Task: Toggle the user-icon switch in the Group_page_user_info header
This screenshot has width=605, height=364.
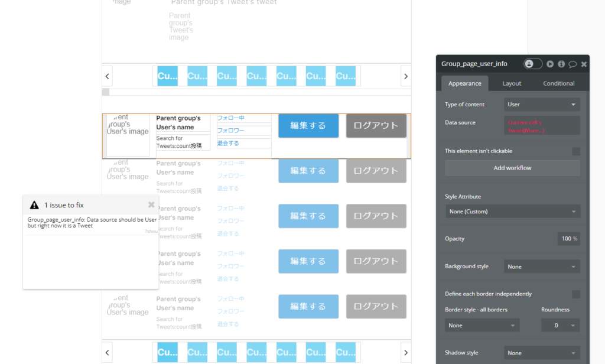Action: coord(532,64)
